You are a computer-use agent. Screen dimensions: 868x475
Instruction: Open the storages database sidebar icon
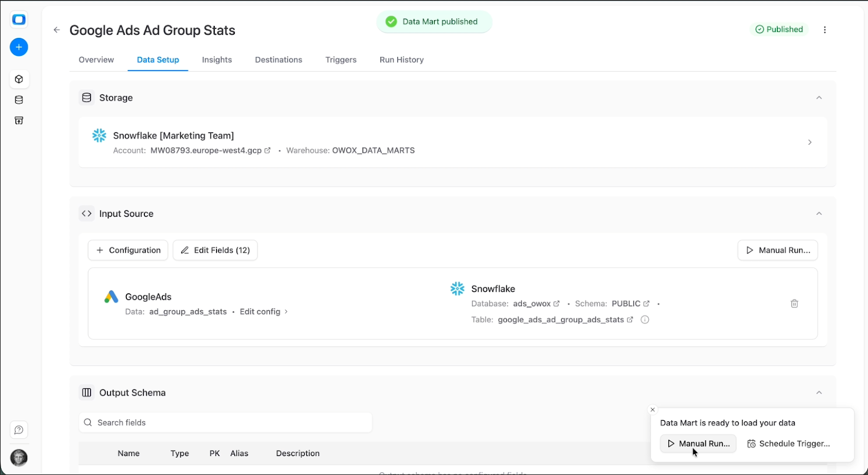19,100
